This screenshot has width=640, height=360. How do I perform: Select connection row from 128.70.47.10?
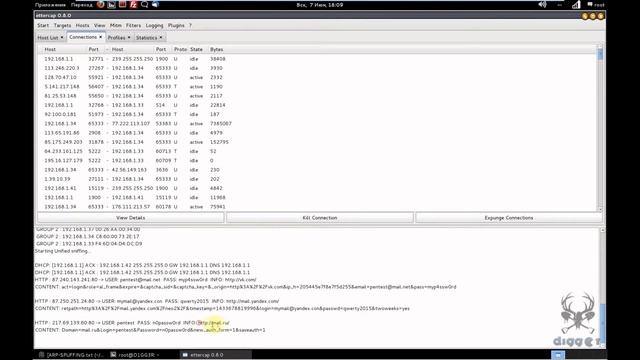pos(317,78)
